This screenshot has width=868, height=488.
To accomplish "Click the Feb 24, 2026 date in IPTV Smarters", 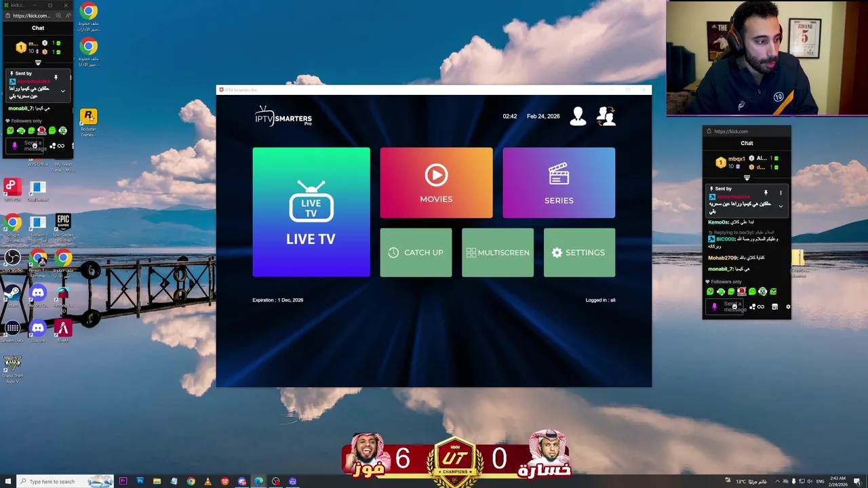I will click(x=543, y=116).
